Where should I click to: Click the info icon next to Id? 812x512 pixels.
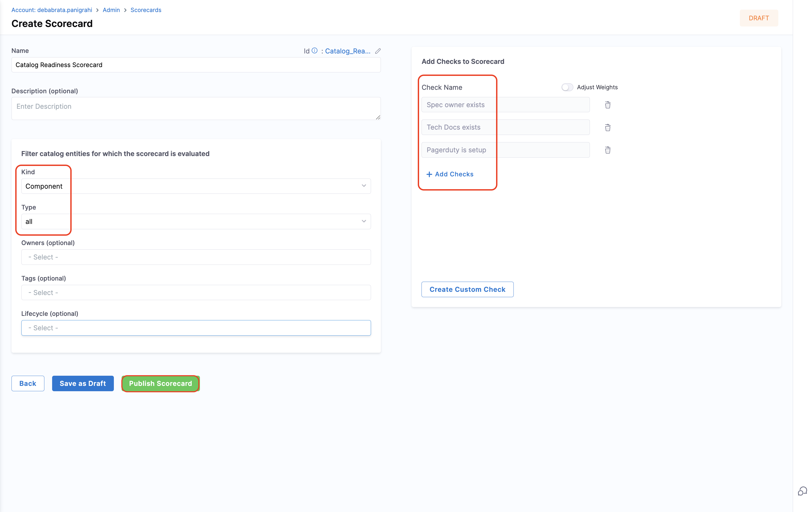[314, 51]
